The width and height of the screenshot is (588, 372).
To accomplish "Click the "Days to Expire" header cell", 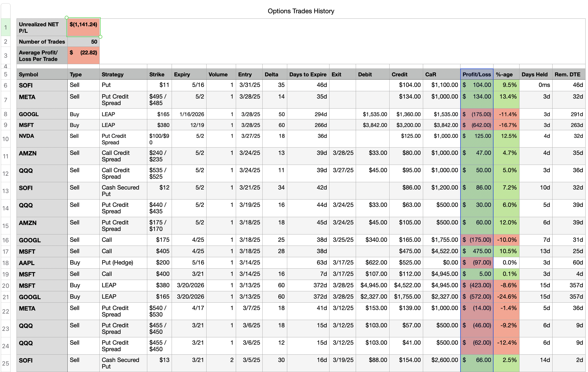I will pyautogui.click(x=308, y=74).
